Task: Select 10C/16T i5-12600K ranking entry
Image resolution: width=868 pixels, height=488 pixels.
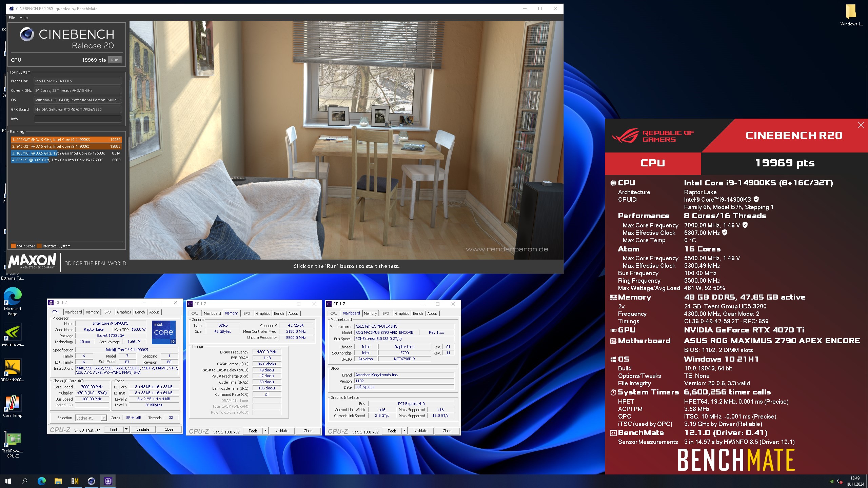Action: coord(66,153)
